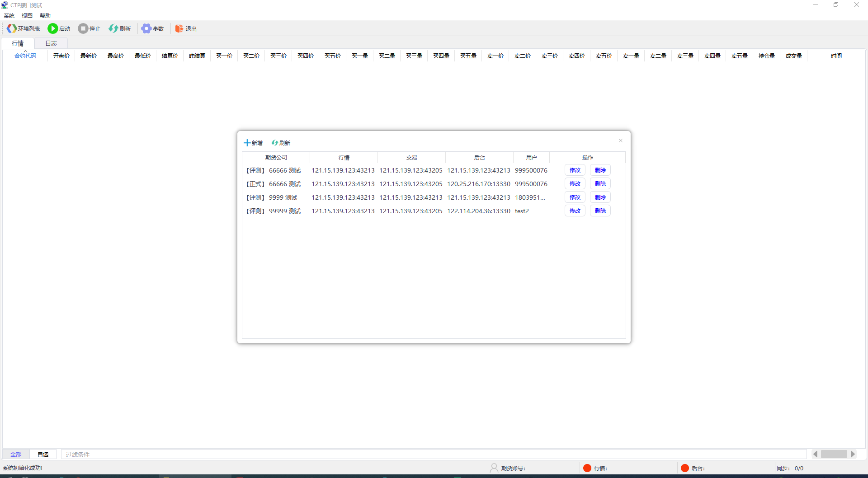Click the 期货公司 dialog column header

pyautogui.click(x=276, y=157)
